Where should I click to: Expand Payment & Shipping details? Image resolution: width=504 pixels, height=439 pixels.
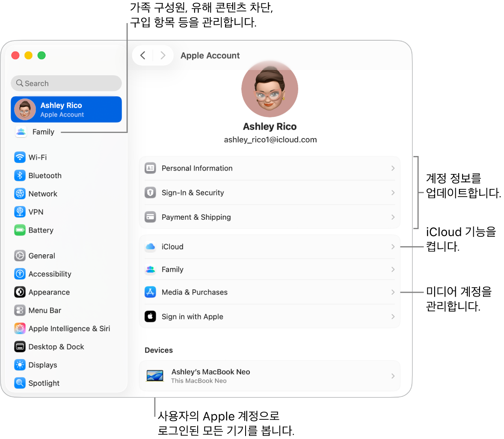(x=392, y=217)
